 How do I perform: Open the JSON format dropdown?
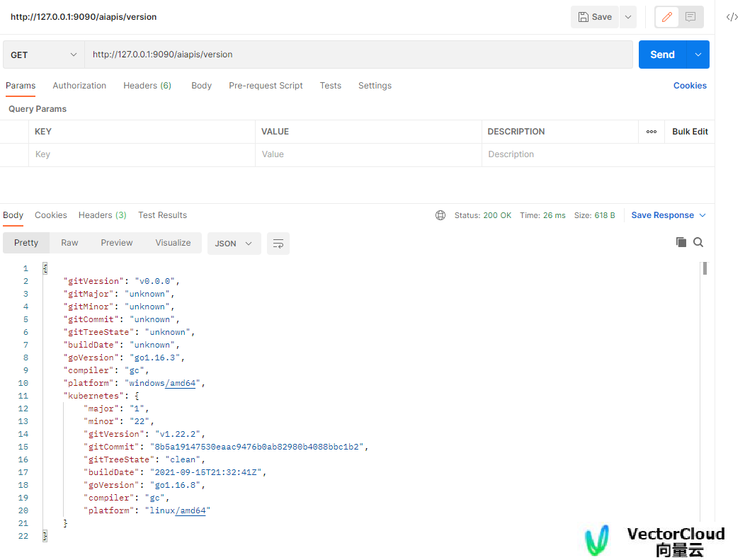[234, 244]
